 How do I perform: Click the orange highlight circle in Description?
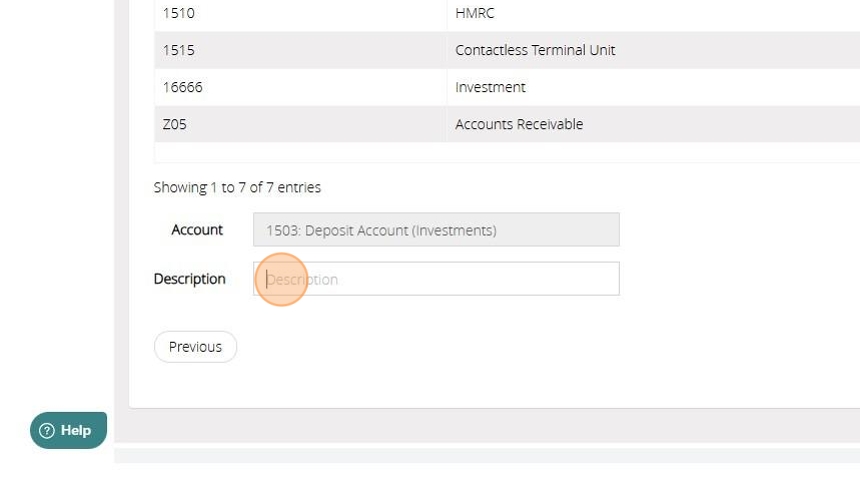[x=281, y=280]
